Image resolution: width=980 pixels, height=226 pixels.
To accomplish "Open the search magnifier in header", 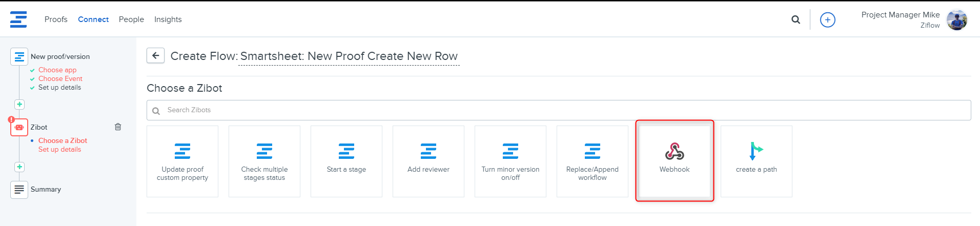I will tap(795, 19).
